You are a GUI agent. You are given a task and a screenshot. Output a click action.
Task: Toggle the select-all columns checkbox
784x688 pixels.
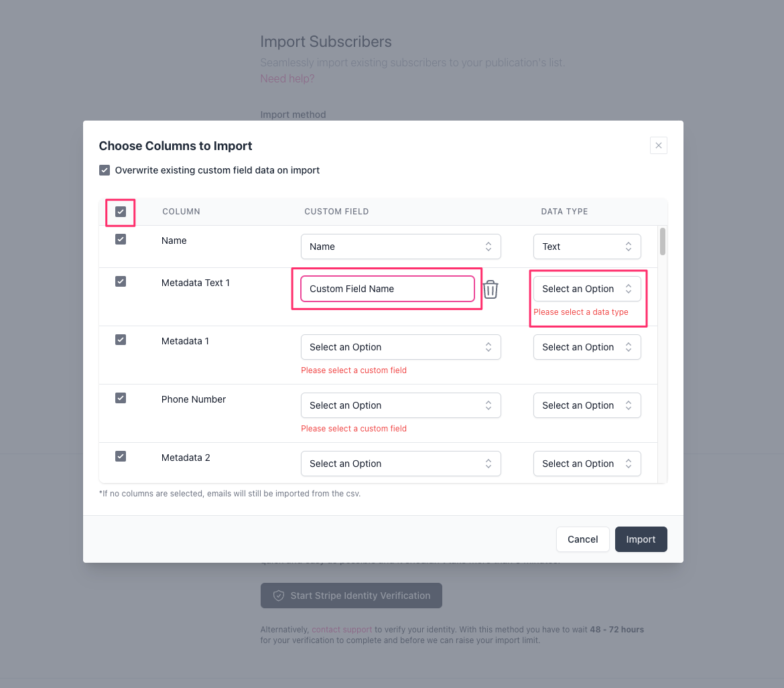tap(121, 212)
